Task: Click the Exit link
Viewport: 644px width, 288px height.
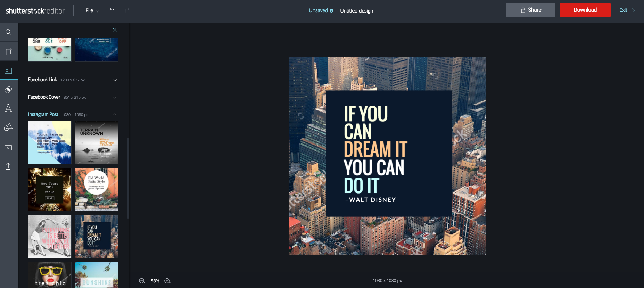Action: click(x=627, y=10)
